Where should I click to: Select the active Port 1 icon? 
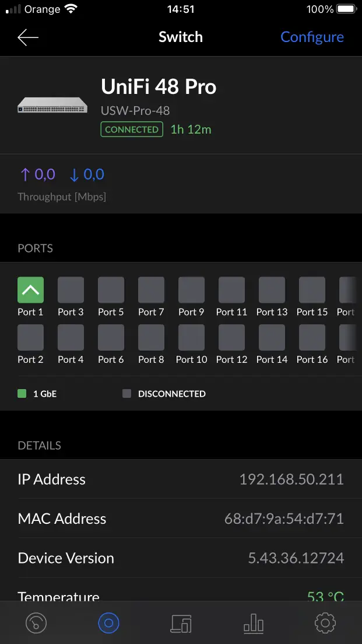click(x=30, y=290)
